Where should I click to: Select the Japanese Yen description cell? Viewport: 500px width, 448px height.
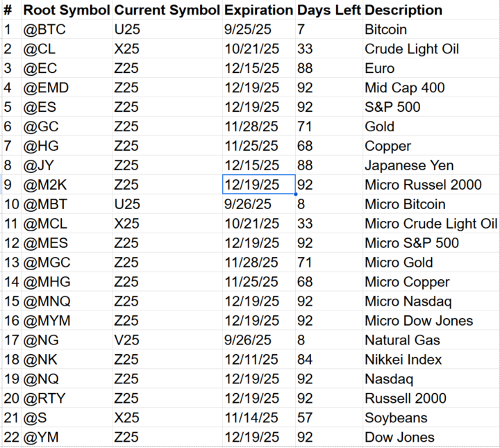tap(431, 165)
